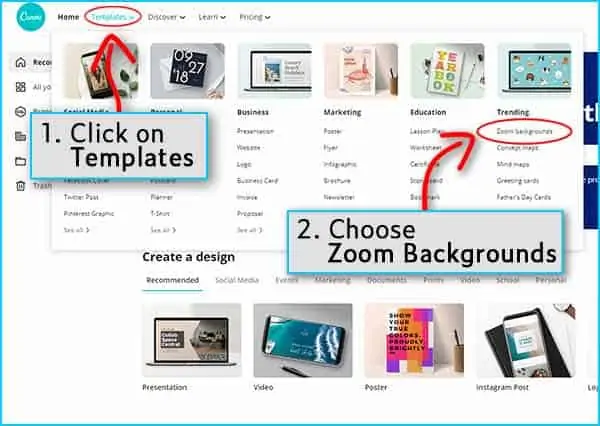Open Greeting cards under Trending
600x426 pixels.
(x=518, y=181)
